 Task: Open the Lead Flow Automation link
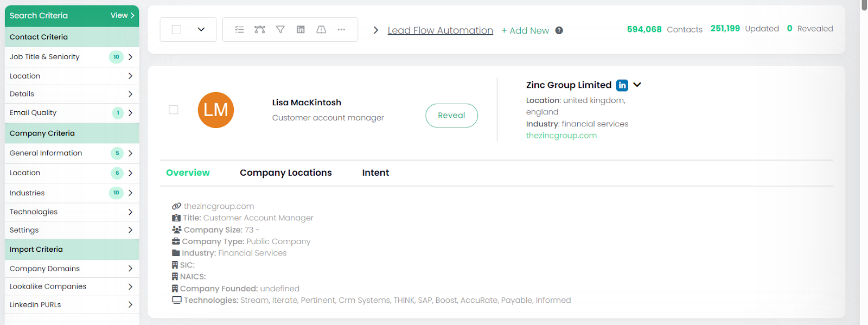pos(440,30)
